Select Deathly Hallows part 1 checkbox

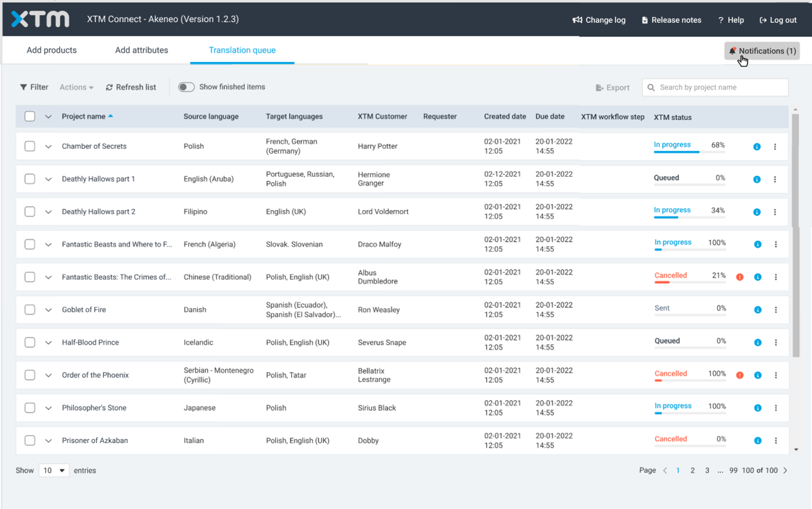pyautogui.click(x=30, y=179)
